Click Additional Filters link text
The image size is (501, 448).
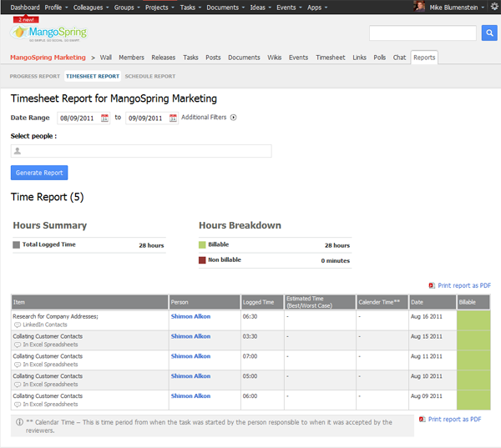[204, 117]
